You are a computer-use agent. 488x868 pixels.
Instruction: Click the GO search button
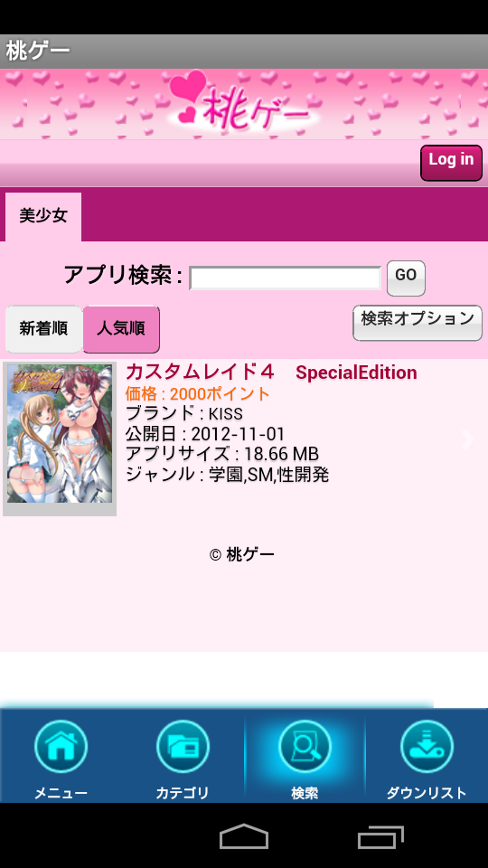click(x=406, y=278)
